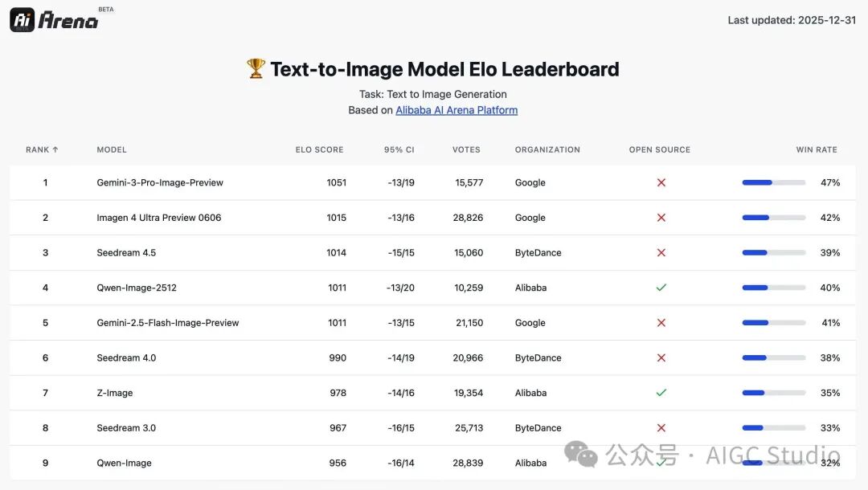Click the ORGANIZATION column header
This screenshot has height=490, width=868.
[x=547, y=150]
